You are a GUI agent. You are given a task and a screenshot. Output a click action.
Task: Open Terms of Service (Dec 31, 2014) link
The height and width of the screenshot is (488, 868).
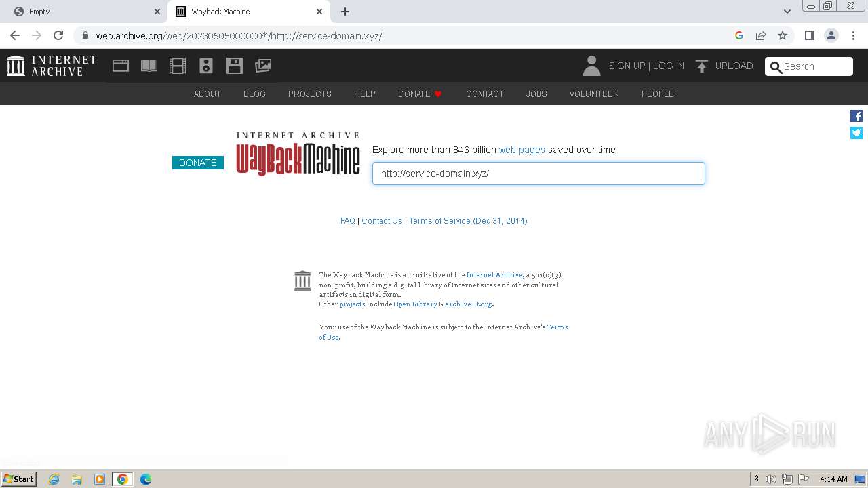468,221
